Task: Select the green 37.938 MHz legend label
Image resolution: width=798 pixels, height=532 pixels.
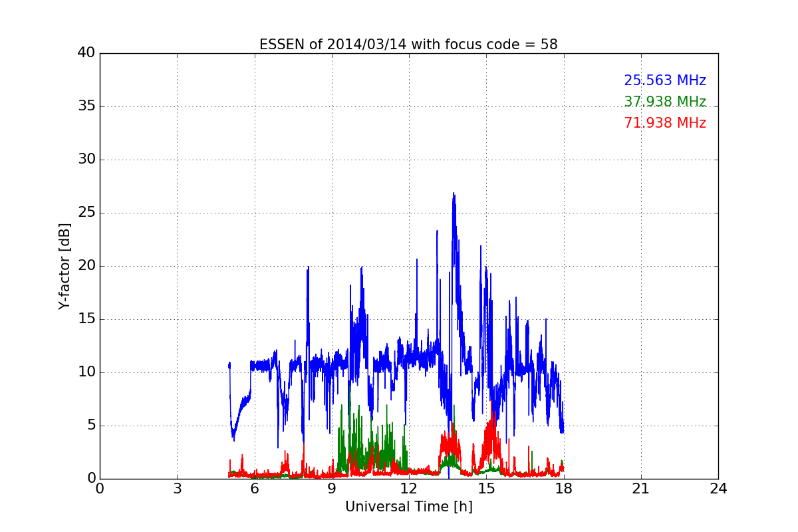Action: click(665, 102)
